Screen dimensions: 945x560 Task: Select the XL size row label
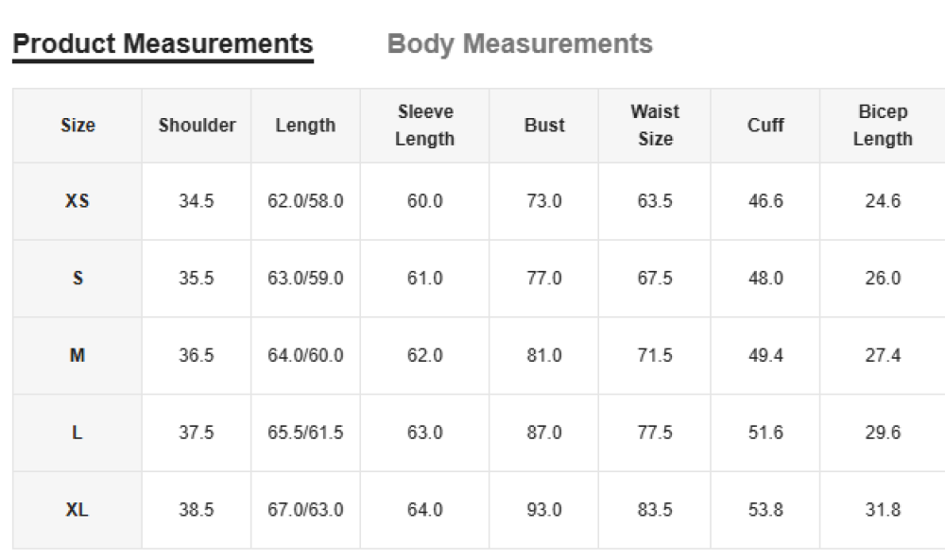[77, 510]
